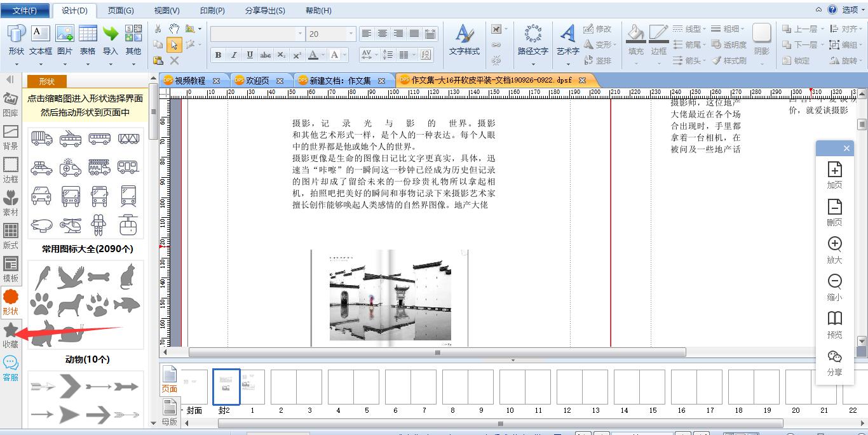Click 分享 share button
Image resolution: width=868 pixels, height=435 pixels.
[834, 363]
